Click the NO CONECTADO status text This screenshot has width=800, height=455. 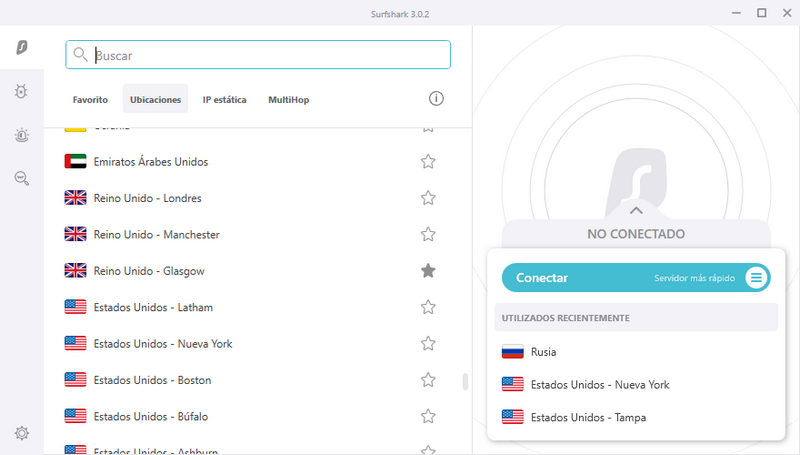[636, 234]
